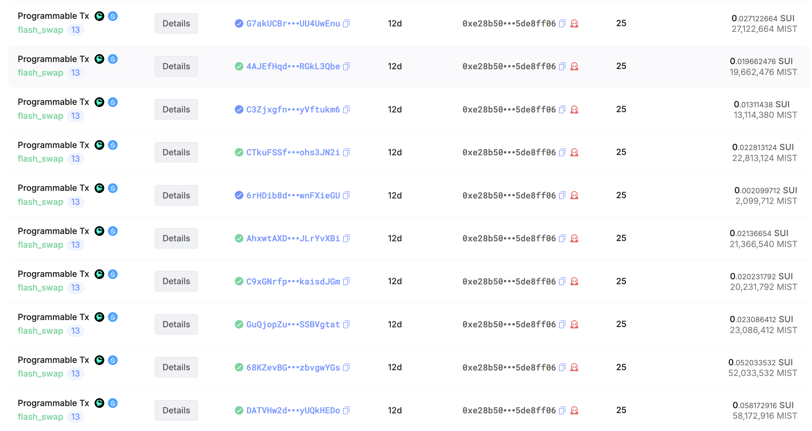
Task: Copy sender address in GuQjopZu row
Action: tap(562, 324)
